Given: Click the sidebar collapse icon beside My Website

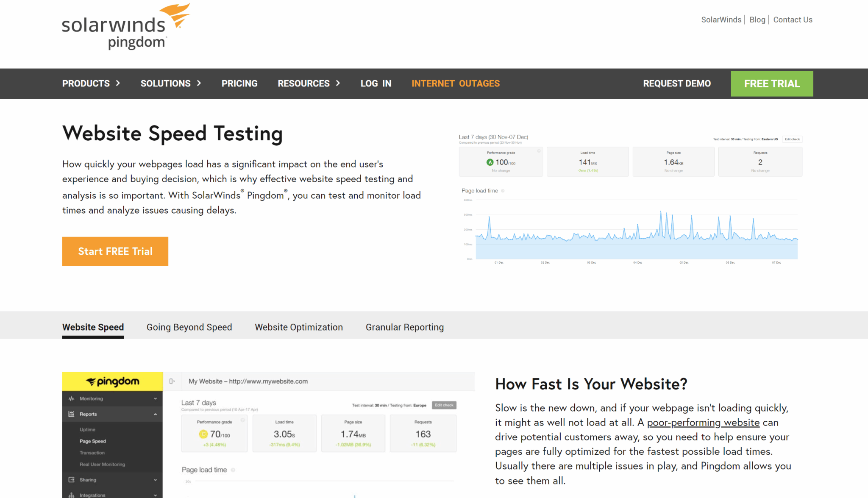Looking at the screenshot, I should [x=172, y=381].
